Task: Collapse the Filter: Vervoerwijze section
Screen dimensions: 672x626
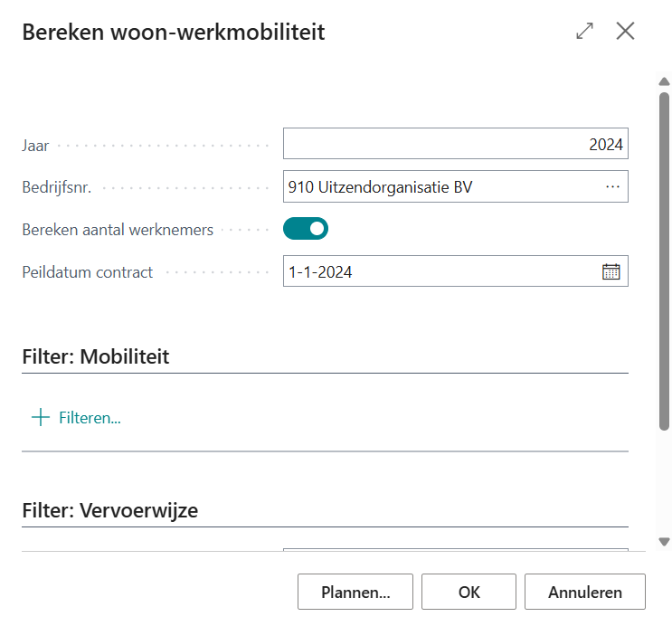Action: (109, 510)
